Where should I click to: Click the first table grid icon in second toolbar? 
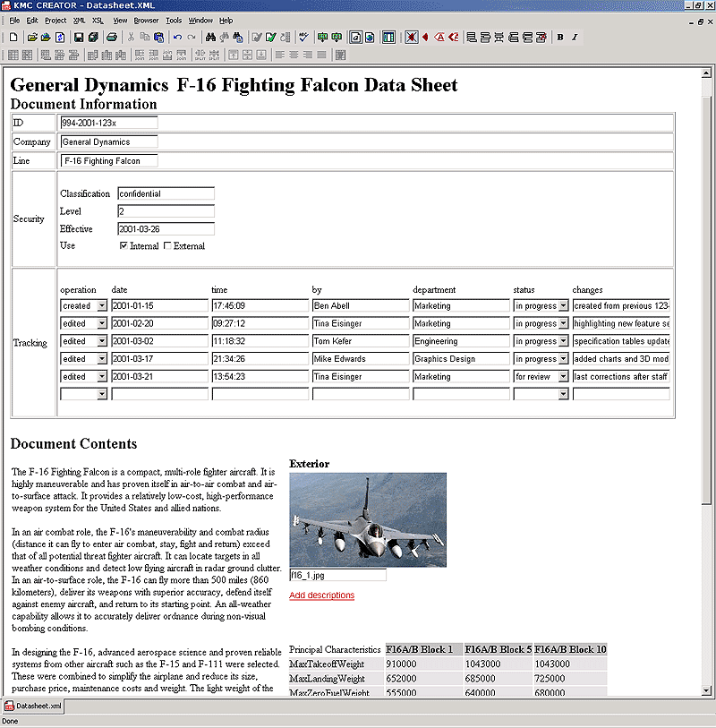pos(13,56)
